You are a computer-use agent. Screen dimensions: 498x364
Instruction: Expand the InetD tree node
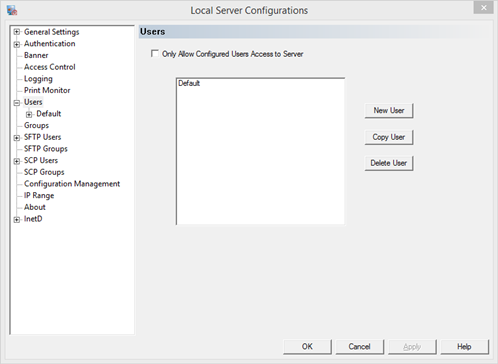point(17,220)
